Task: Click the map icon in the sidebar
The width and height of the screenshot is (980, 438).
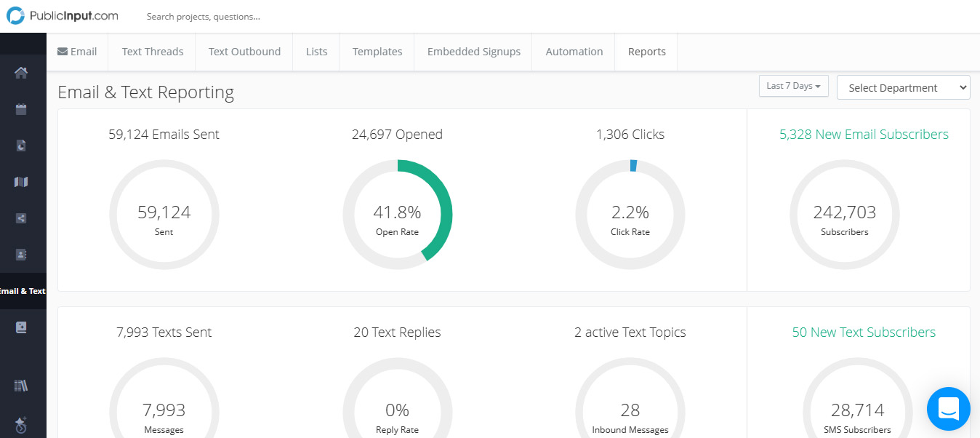Action: (x=21, y=182)
